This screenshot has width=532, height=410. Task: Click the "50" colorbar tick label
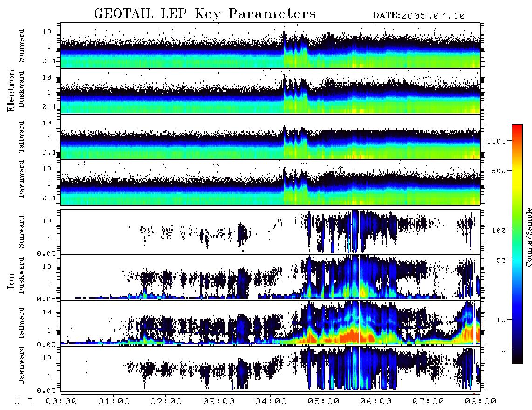click(501, 260)
